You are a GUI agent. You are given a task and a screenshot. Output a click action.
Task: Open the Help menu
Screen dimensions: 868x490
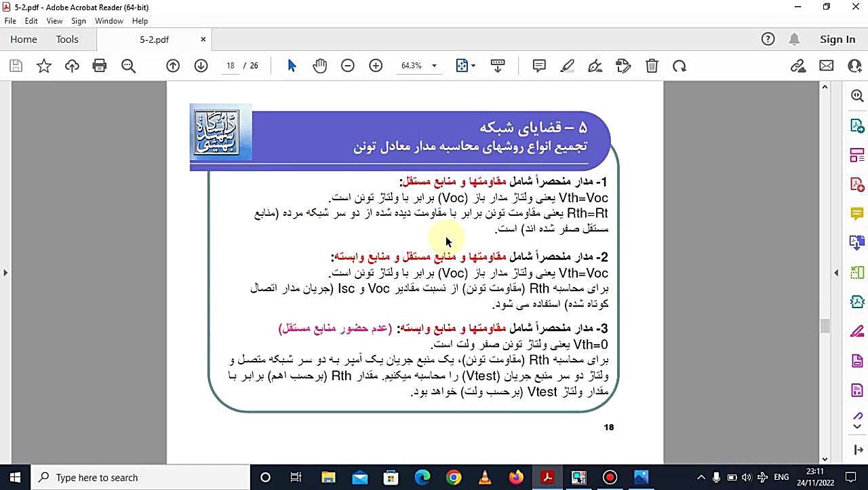point(140,21)
